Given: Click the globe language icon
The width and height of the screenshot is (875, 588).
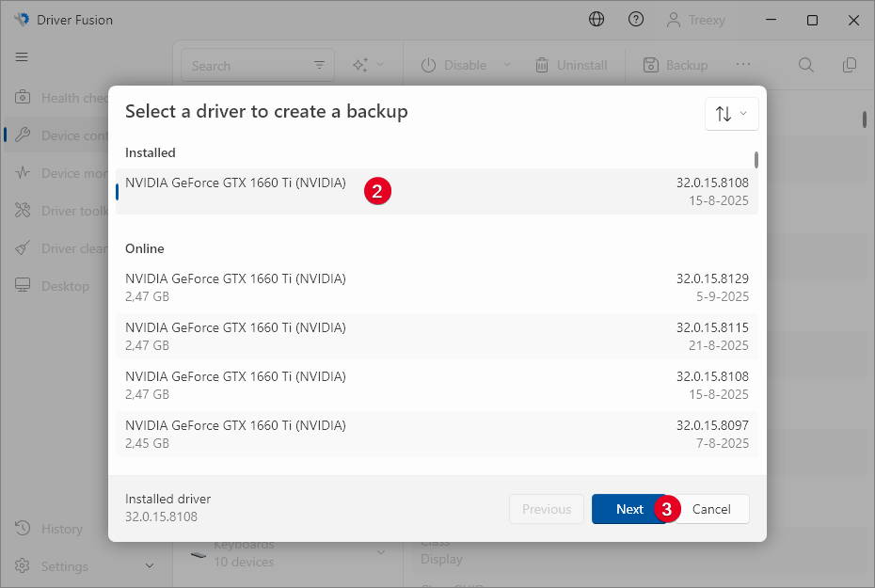Looking at the screenshot, I should tap(597, 20).
